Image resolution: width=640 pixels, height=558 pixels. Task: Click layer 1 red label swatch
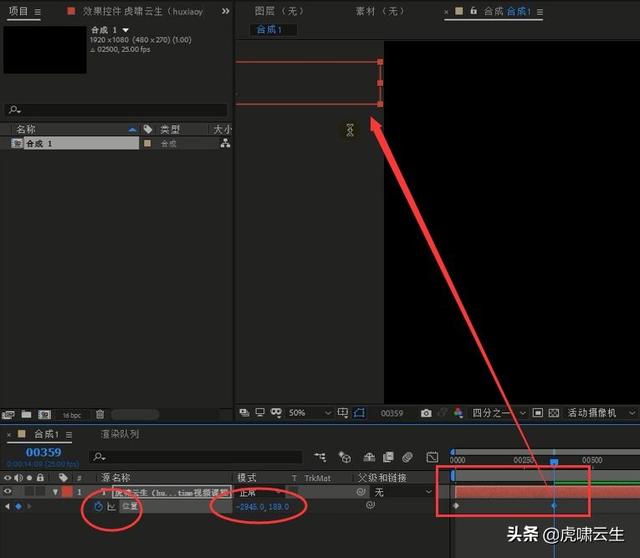click(x=67, y=492)
